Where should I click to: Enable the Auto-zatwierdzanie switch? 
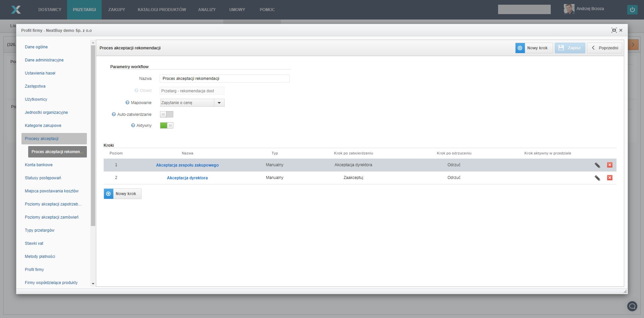point(166,115)
